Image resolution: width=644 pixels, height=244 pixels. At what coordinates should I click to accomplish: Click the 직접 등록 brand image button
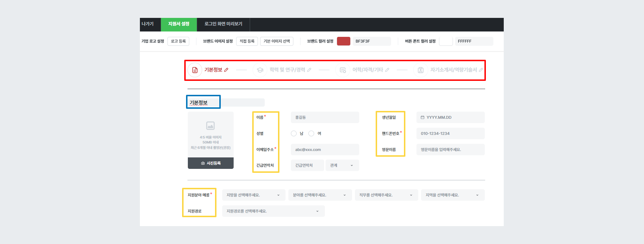tap(247, 41)
